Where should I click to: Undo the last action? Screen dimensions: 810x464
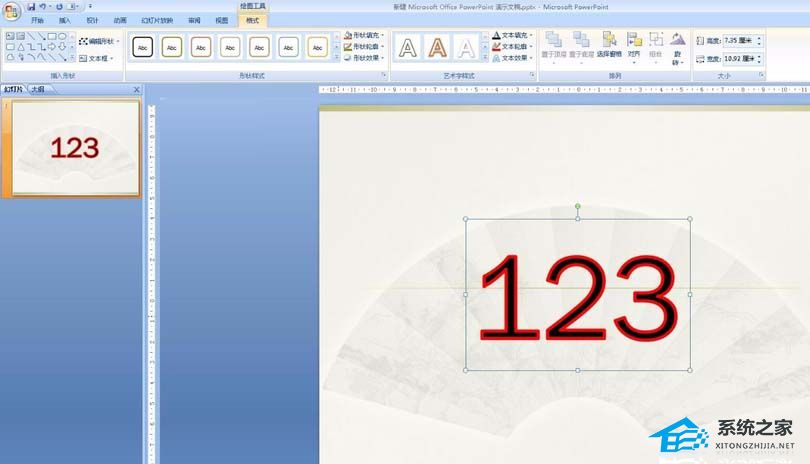tap(43, 7)
